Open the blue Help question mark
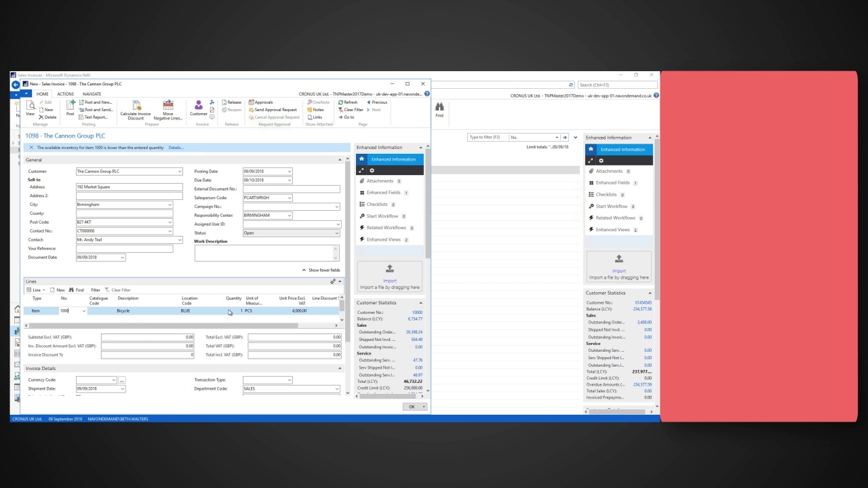Image resolution: width=868 pixels, height=488 pixels. tap(427, 94)
